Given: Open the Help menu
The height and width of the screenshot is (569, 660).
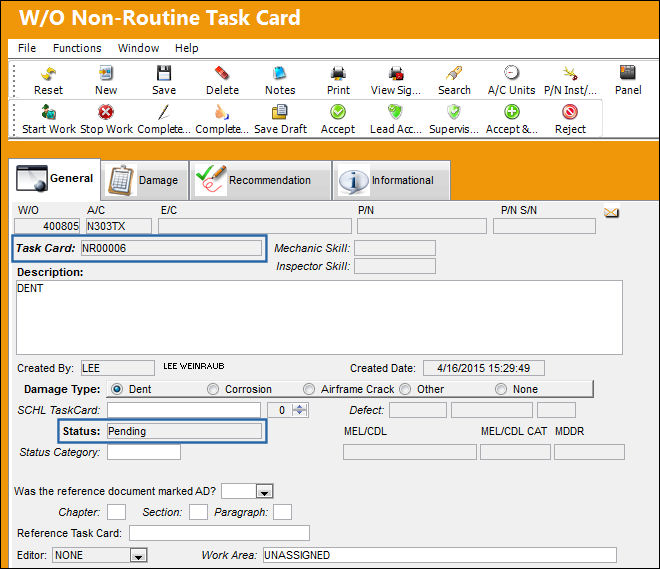Looking at the screenshot, I should coord(186,48).
